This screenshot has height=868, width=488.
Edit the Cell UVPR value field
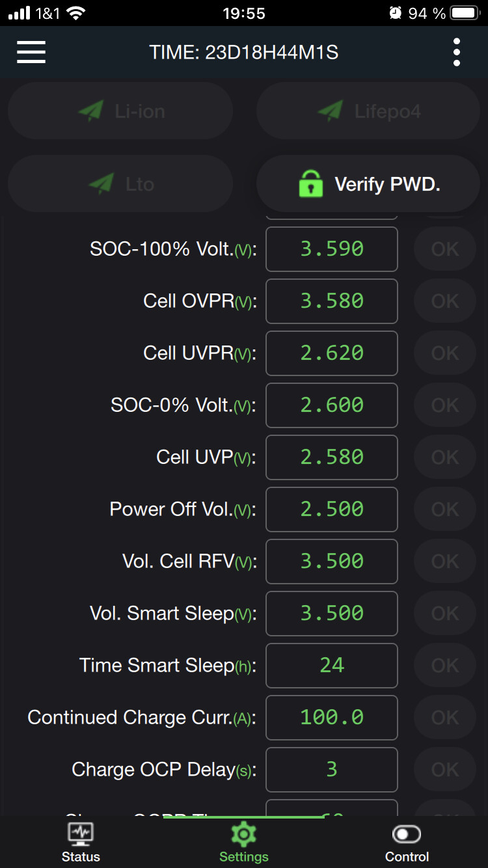pyautogui.click(x=332, y=353)
